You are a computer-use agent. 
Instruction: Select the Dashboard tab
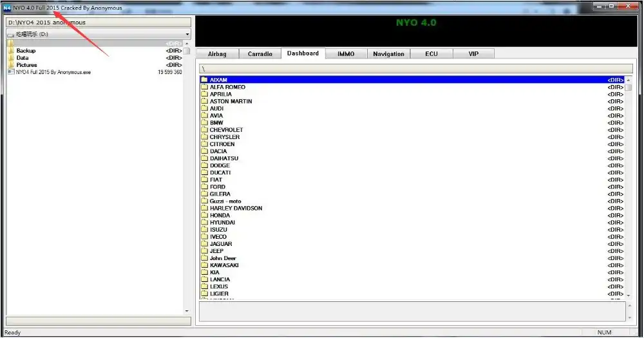pyautogui.click(x=303, y=53)
